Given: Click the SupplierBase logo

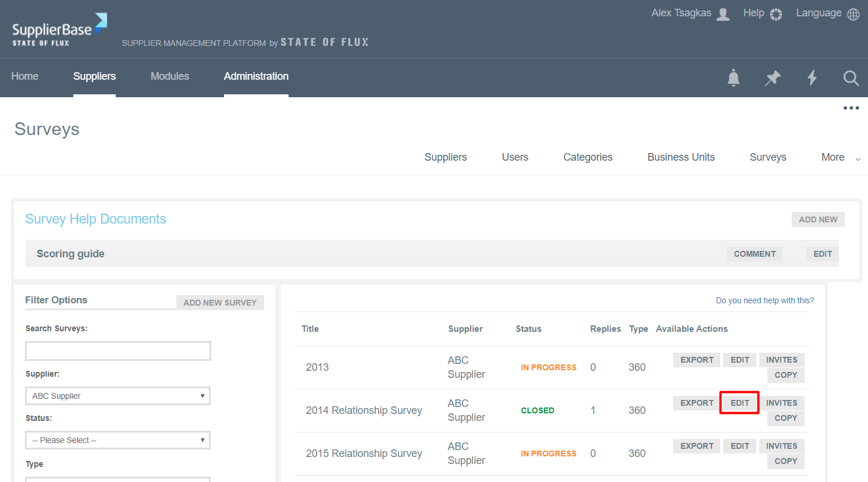Looking at the screenshot, I should (59, 30).
